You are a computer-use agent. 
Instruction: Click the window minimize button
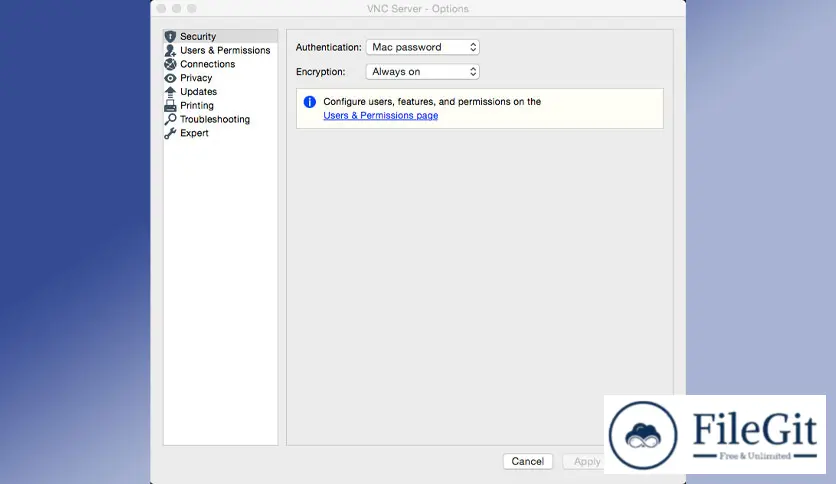[176, 9]
